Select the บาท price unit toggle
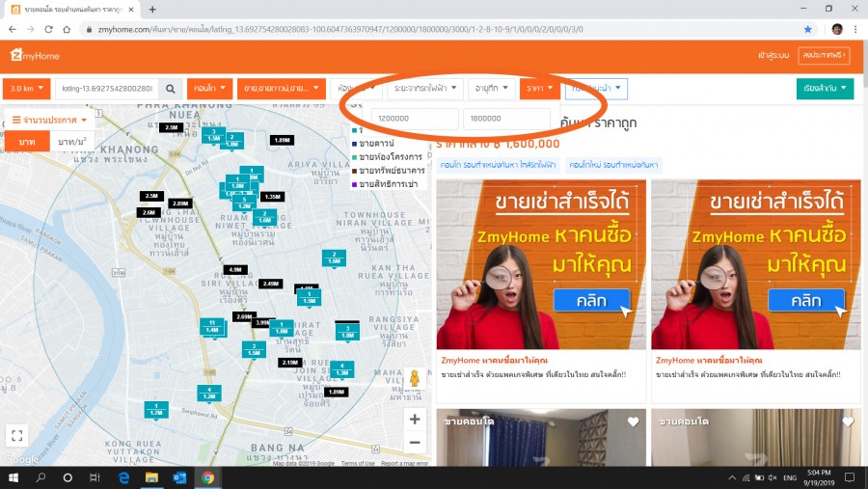The image size is (868, 489). (x=27, y=142)
